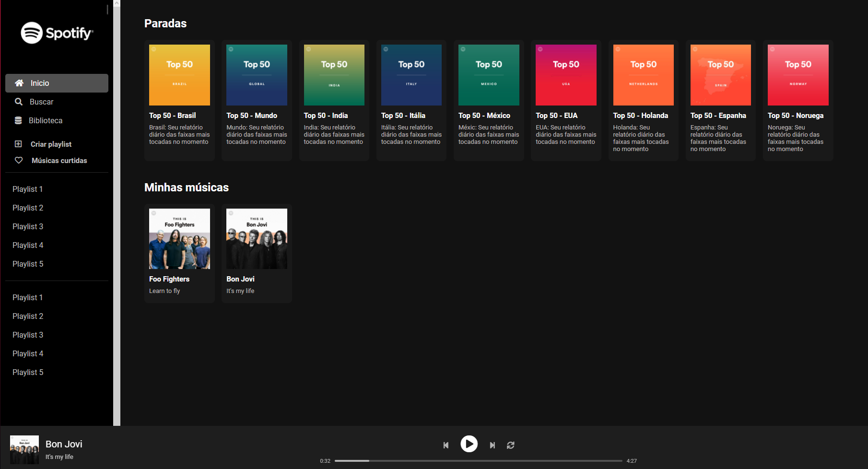The height and width of the screenshot is (469, 868).
Task: Go to the previous track
Action: pyautogui.click(x=446, y=445)
